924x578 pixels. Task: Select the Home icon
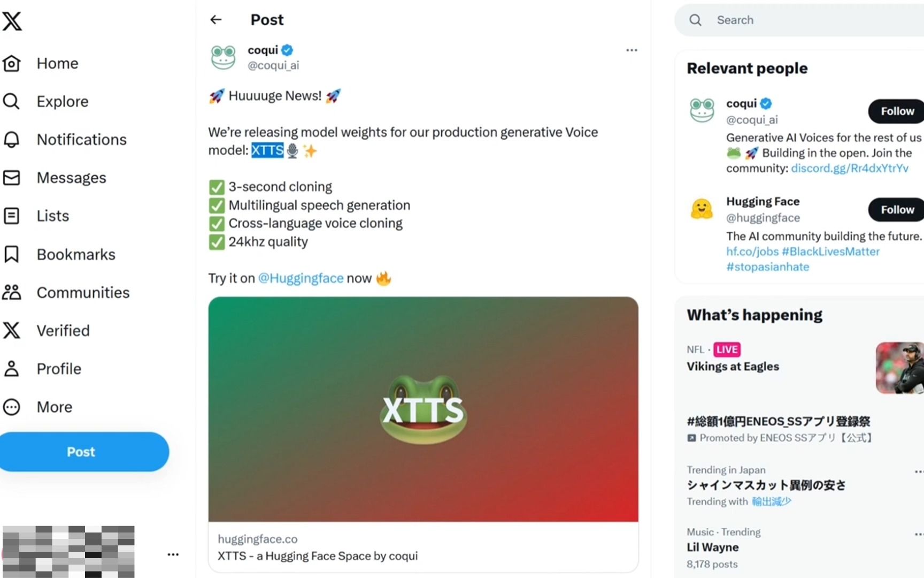pyautogui.click(x=12, y=63)
